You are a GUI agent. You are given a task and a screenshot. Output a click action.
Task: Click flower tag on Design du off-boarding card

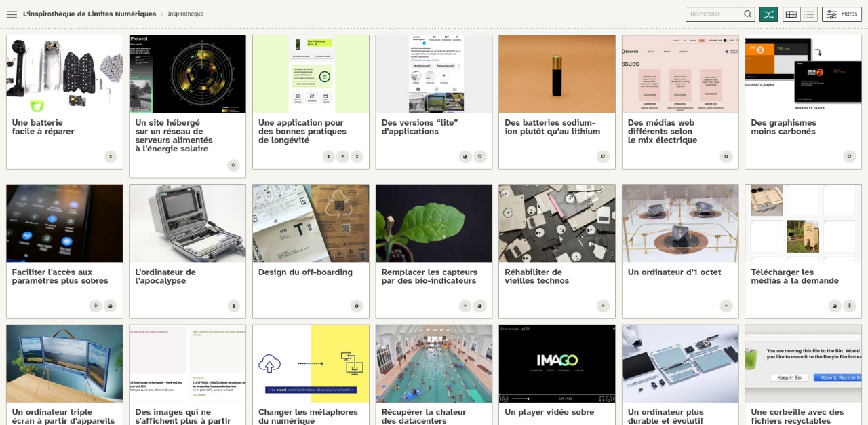coord(357,306)
